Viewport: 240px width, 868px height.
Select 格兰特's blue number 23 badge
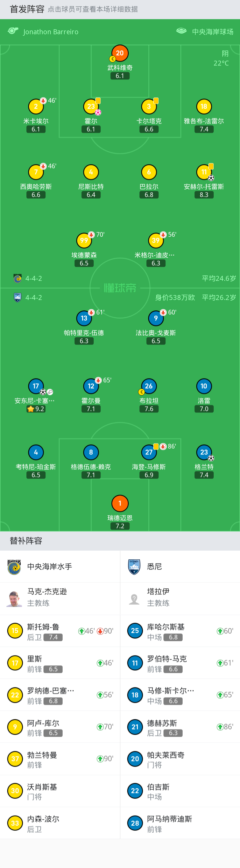[x=204, y=452]
